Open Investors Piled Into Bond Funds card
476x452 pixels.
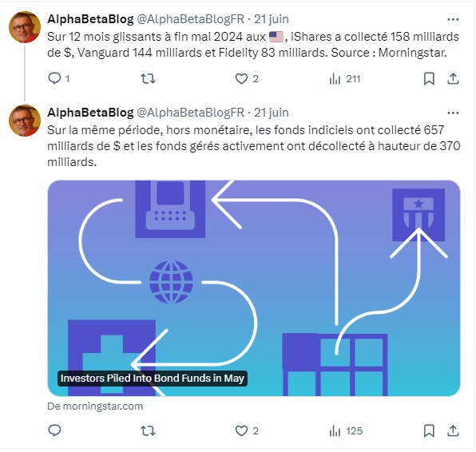pos(254,288)
